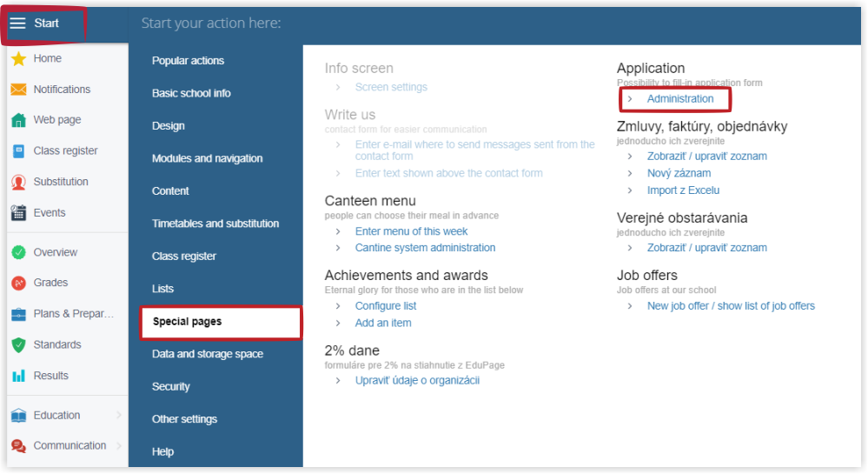Click the hamburger Start menu icon
This screenshot has width=868, height=474.
point(17,23)
